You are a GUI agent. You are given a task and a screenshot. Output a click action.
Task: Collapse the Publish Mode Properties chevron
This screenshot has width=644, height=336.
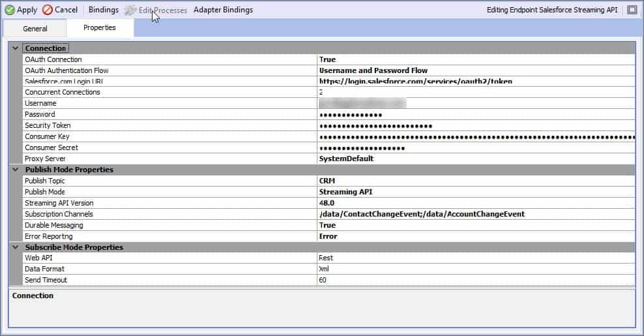(x=16, y=170)
